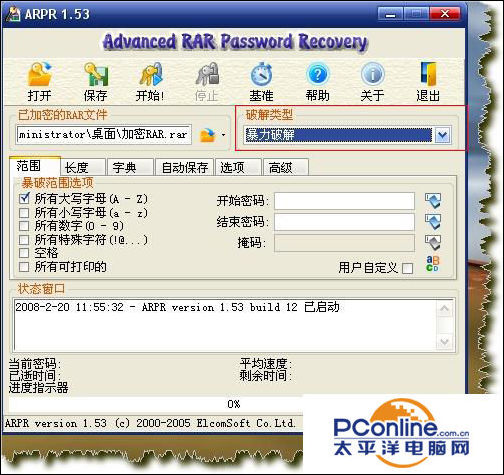Image resolution: width=504 pixels, height=475 pixels.
Task: Check the 空格 space checkbox
Action: pos(24,253)
